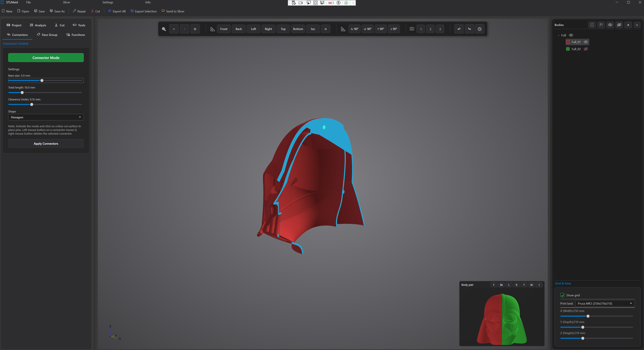Viewport: 644px width, 350px height.
Task: Open the Print bed dropdown
Action: 605,303
